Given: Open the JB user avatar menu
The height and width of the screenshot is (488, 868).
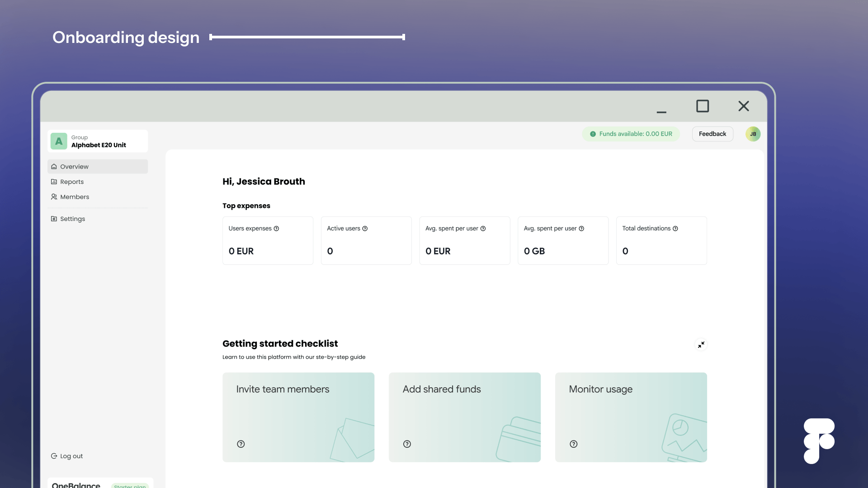Looking at the screenshot, I should point(753,134).
